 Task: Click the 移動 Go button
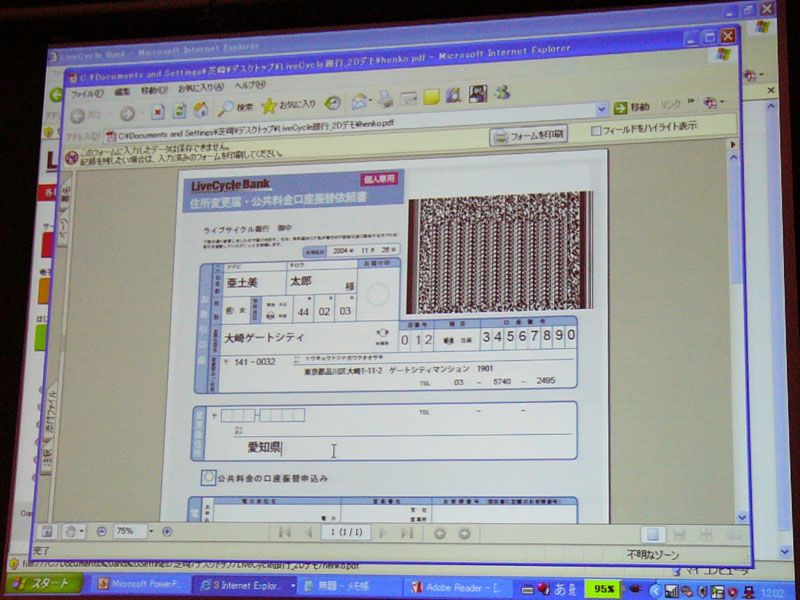pos(631,107)
